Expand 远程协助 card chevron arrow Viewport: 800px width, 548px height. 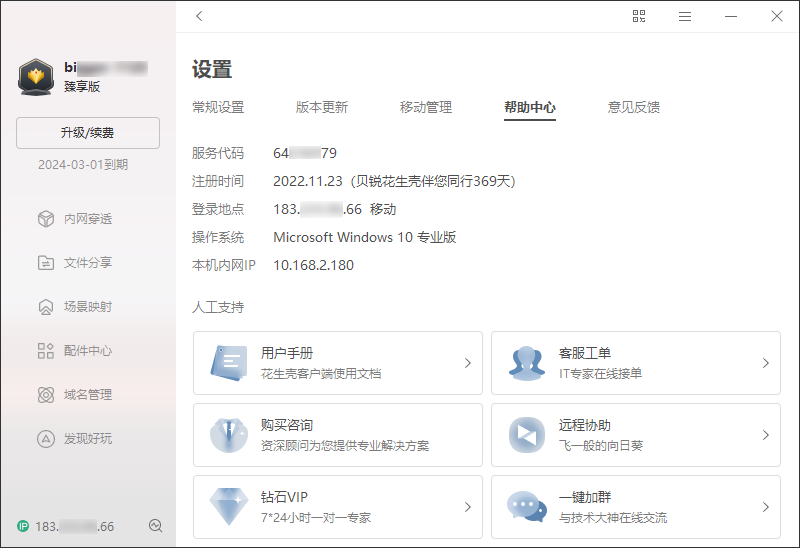click(x=765, y=435)
